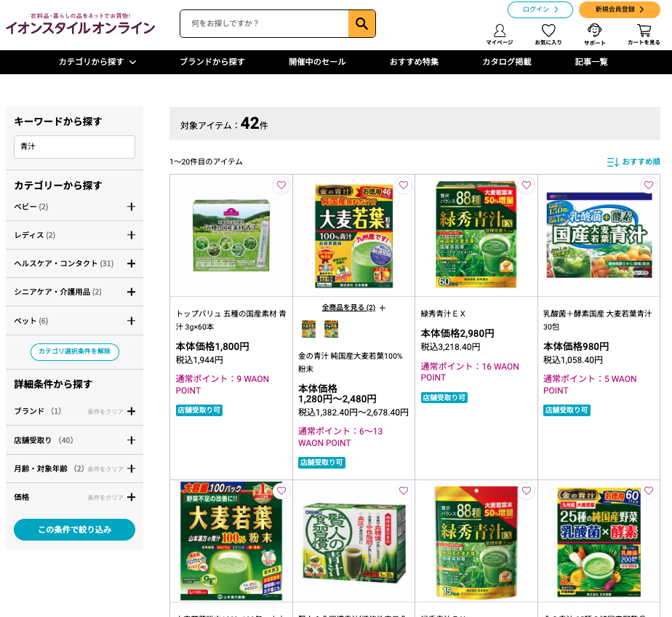The width and height of the screenshot is (672, 617).
Task: Open トップバリュ 五種の国産素材 青汁 product title
Action: pyautogui.click(x=231, y=320)
